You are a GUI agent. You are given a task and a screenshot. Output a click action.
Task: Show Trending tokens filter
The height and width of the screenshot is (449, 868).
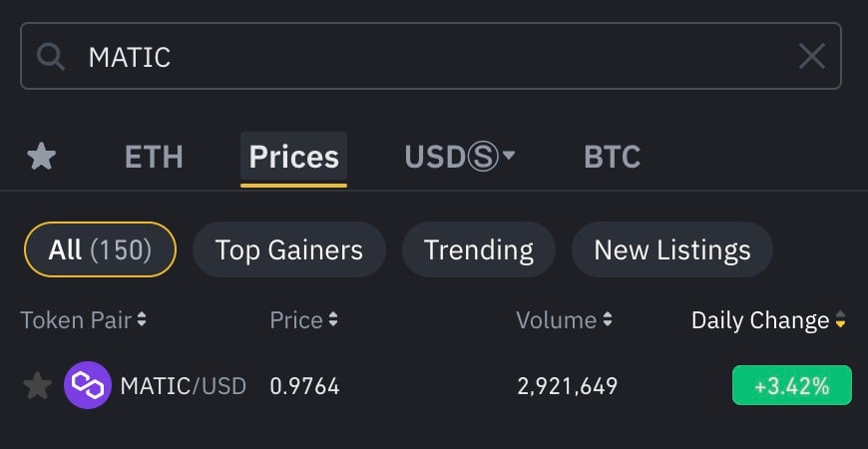(x=478, y=249)
